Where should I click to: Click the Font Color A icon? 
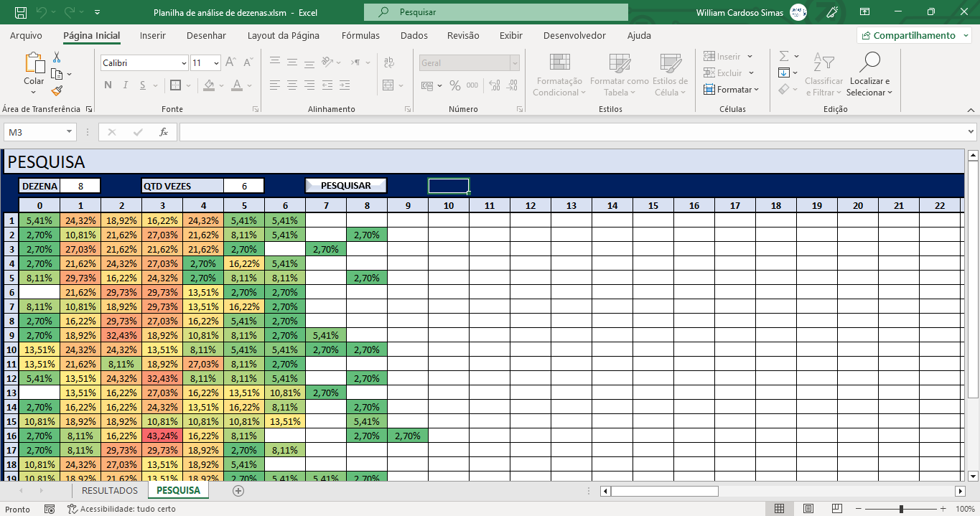coord(238,85)
